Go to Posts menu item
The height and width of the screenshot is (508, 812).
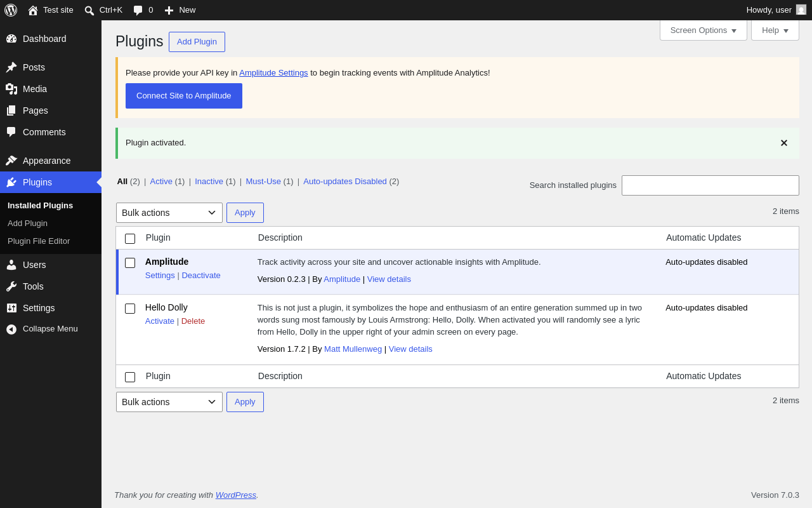(x=51, y=67)
